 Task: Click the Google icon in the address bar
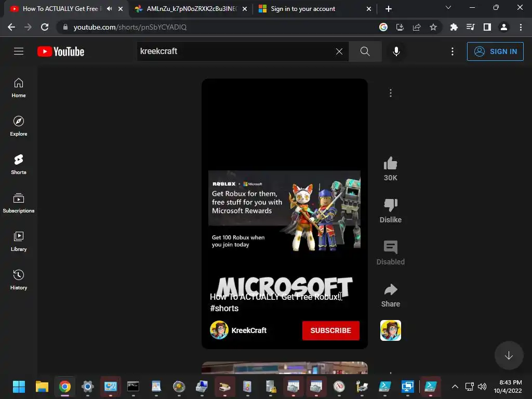(x=383, y=27)
